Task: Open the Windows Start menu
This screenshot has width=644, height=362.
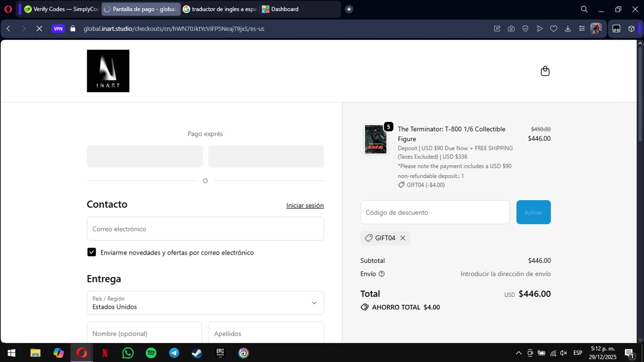Action: pos(12,353)
